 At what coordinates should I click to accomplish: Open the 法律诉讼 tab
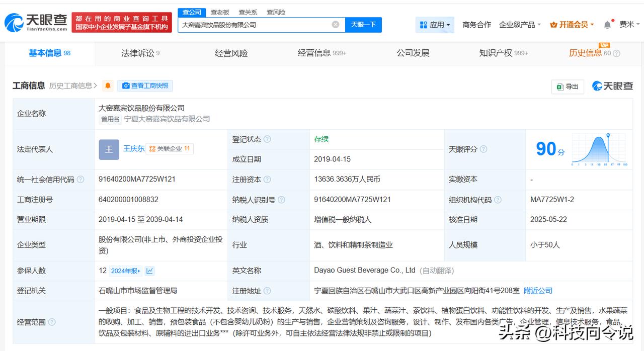(x=140, y=53)
